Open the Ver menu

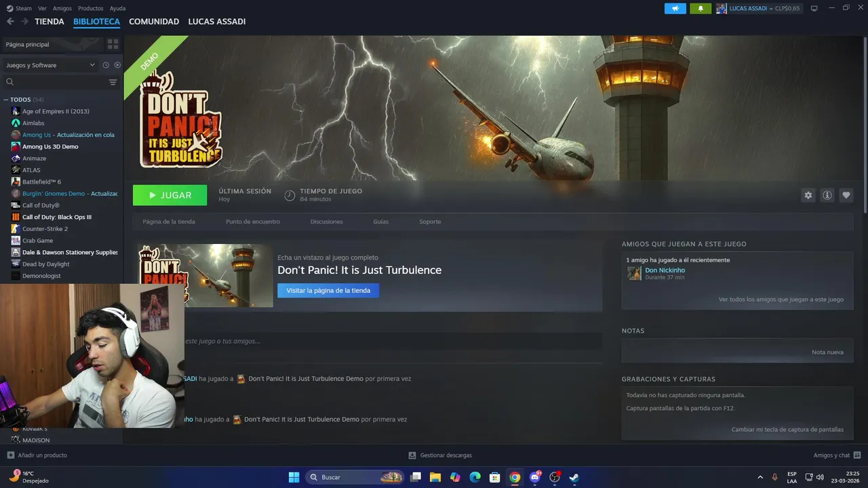tap(42, 8)
